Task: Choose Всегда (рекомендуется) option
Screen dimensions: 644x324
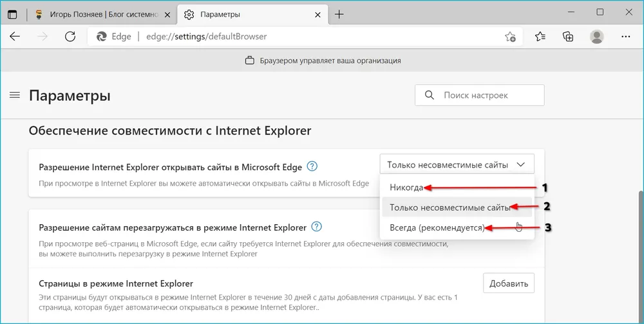Action: (x=437, y=227)
